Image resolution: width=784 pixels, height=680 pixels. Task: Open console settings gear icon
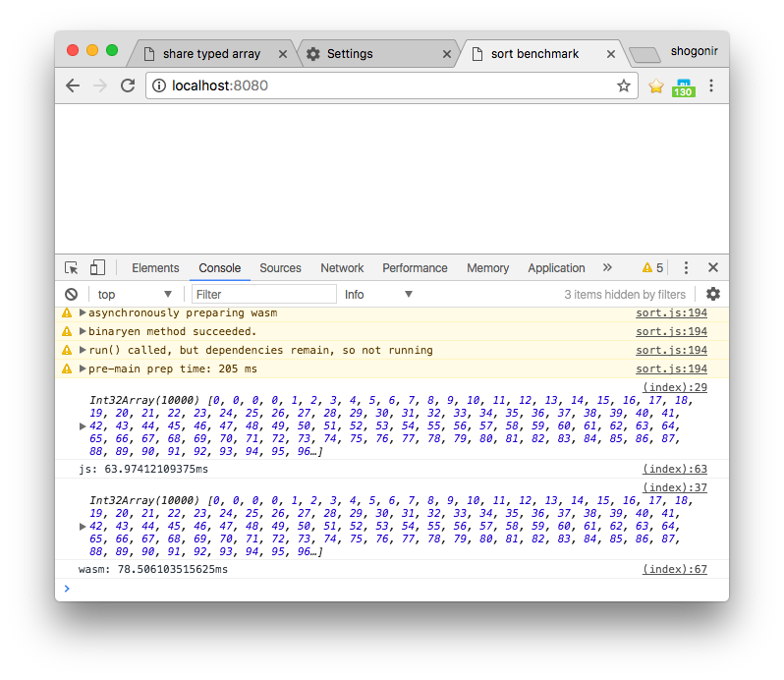(713, 294)
